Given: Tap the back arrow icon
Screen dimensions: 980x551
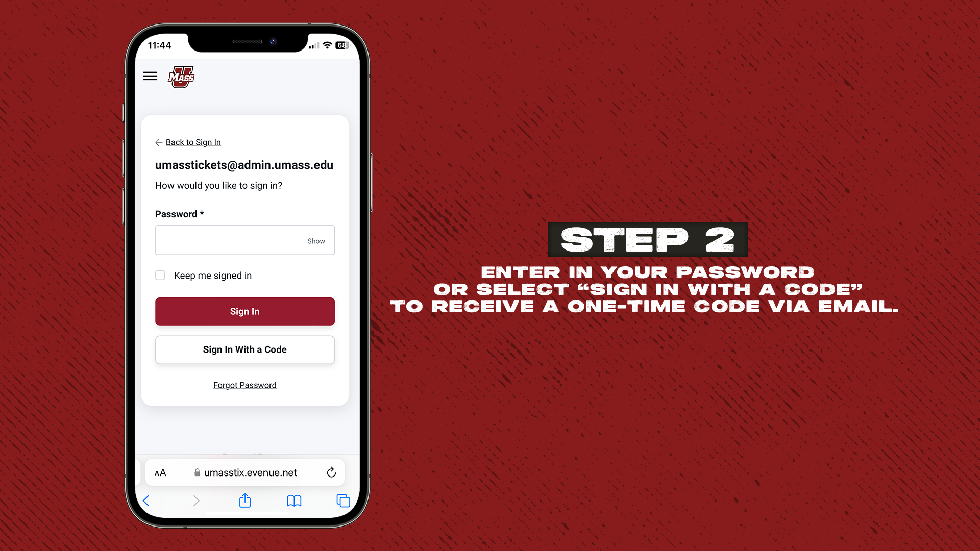Looking at the screenshot, I should (x=158, y=142).
